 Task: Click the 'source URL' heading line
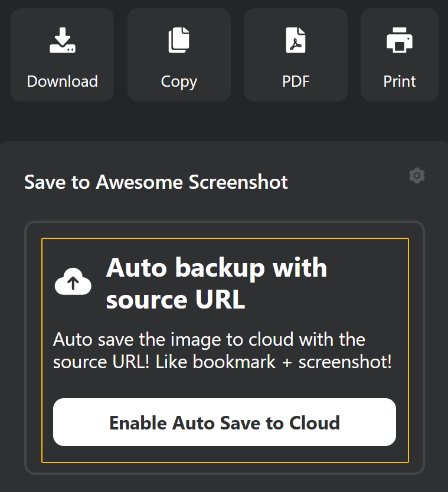[175, 299]
